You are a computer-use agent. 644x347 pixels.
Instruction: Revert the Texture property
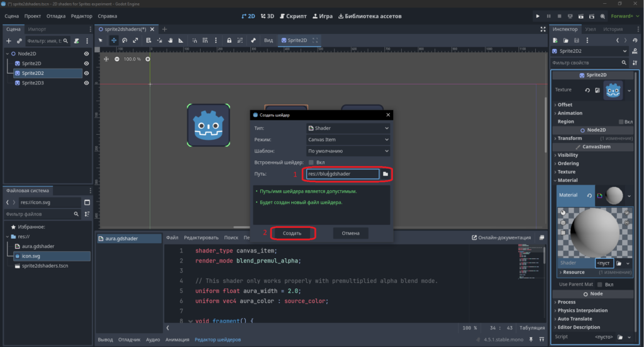(587, 90)
